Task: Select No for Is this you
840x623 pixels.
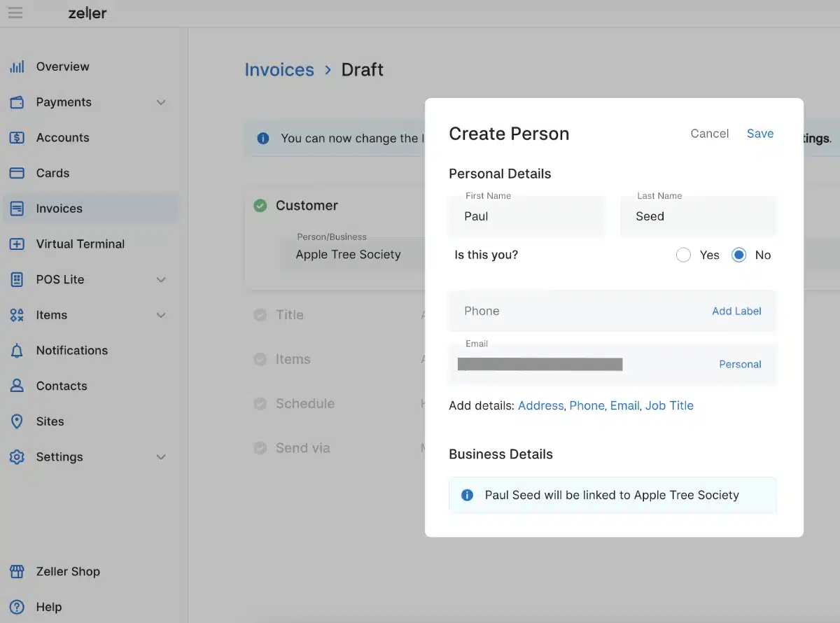Action: [738, 255]
